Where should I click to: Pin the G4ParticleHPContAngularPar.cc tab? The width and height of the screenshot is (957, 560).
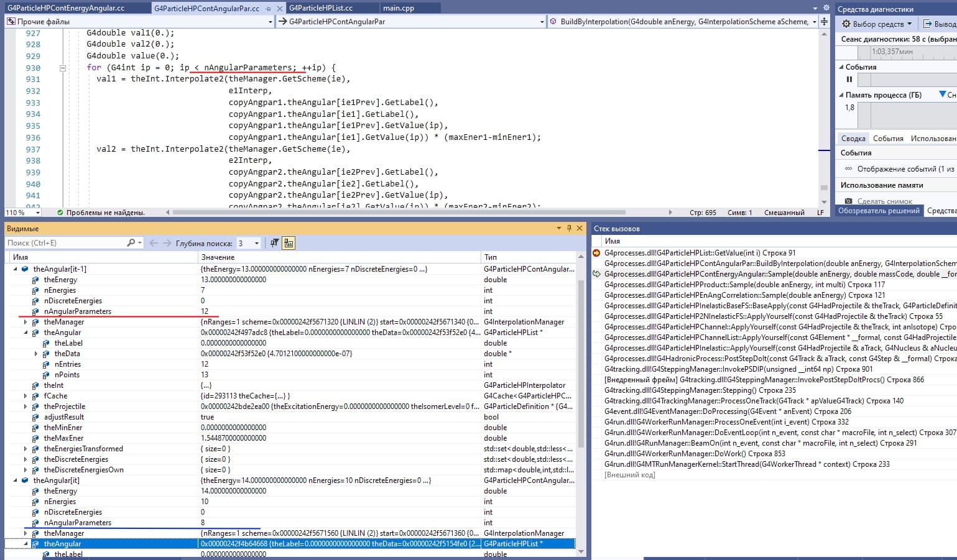tap(268, 9)
